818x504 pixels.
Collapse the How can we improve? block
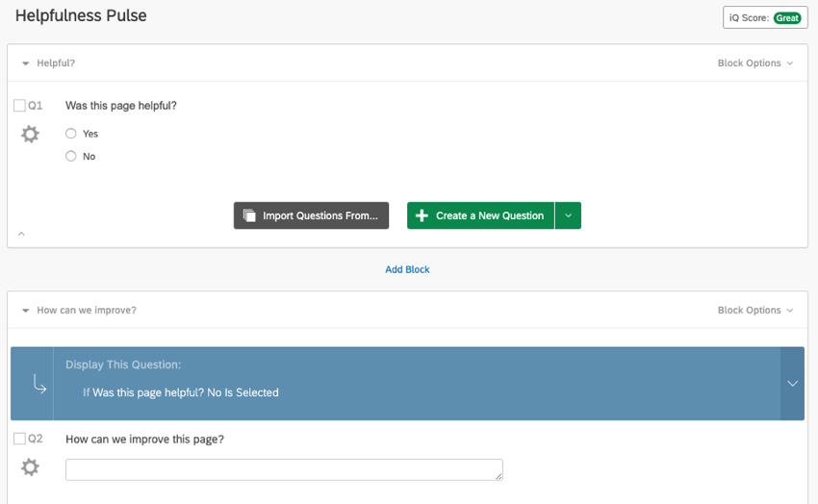click(x=26, y=310)
